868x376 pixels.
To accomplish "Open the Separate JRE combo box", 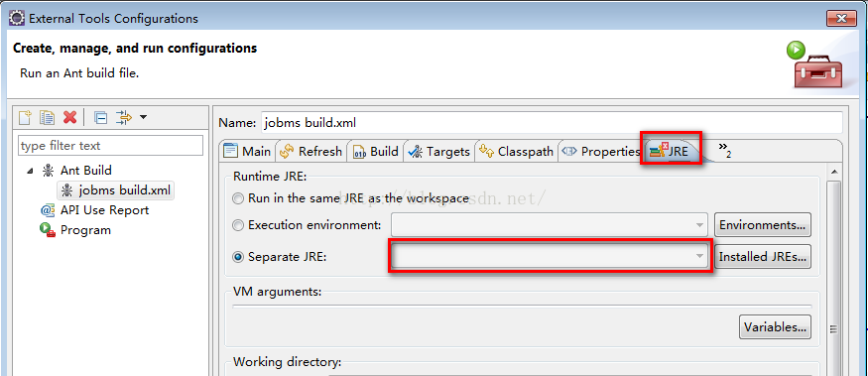I will point(550,256).
